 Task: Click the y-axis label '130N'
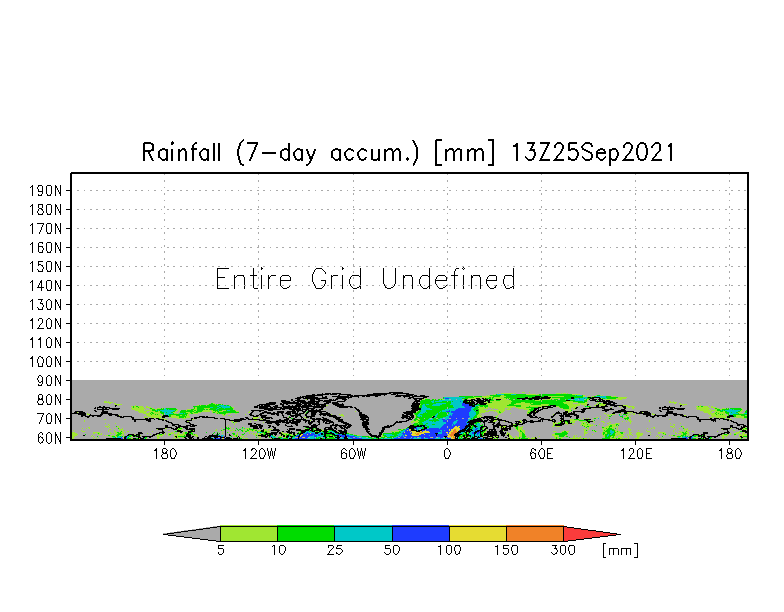46,304
